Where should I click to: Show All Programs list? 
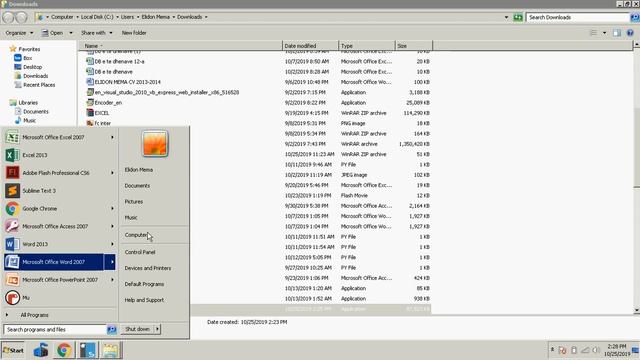[34, 315]
